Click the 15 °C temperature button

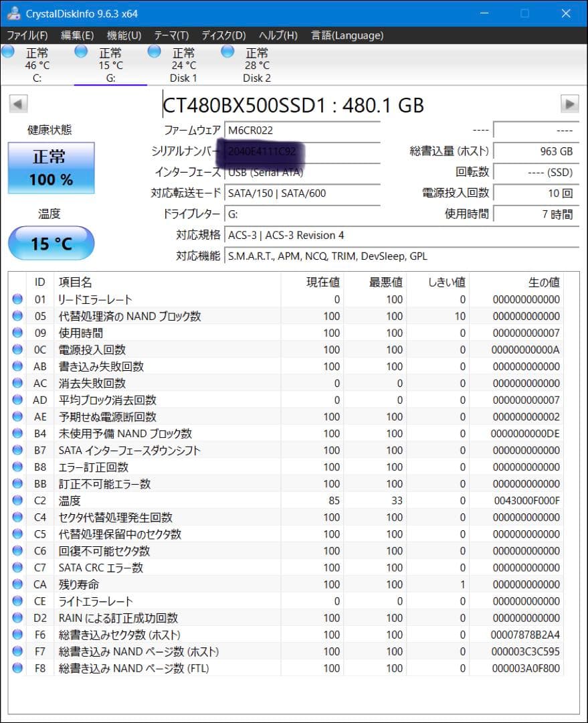click(x=51, y=243)
